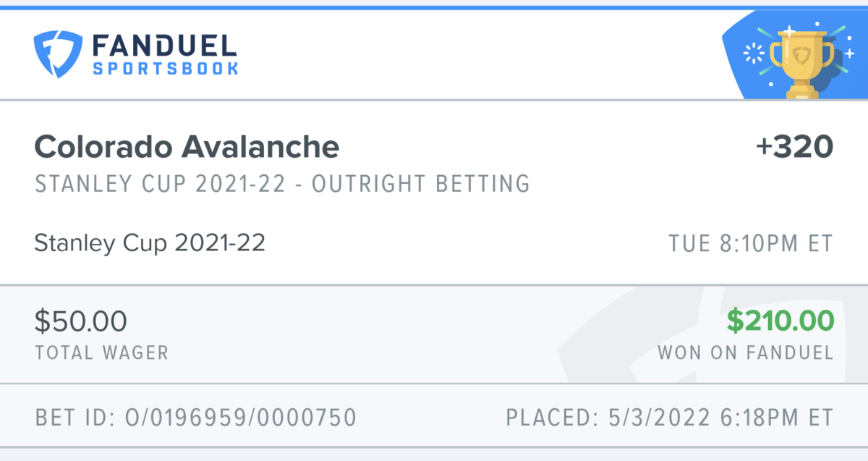Click the WON ON FANDUEL label

(x=745, y=353)
